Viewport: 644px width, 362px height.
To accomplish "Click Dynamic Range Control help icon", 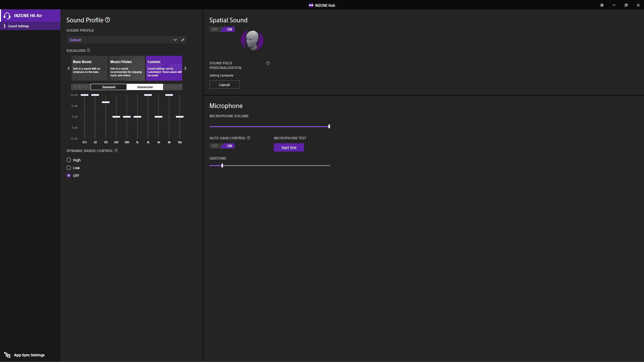I will (116, 151).
